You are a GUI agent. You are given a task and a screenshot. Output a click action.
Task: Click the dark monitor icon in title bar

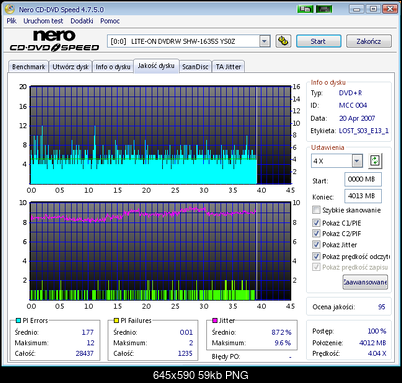(324, 9)
